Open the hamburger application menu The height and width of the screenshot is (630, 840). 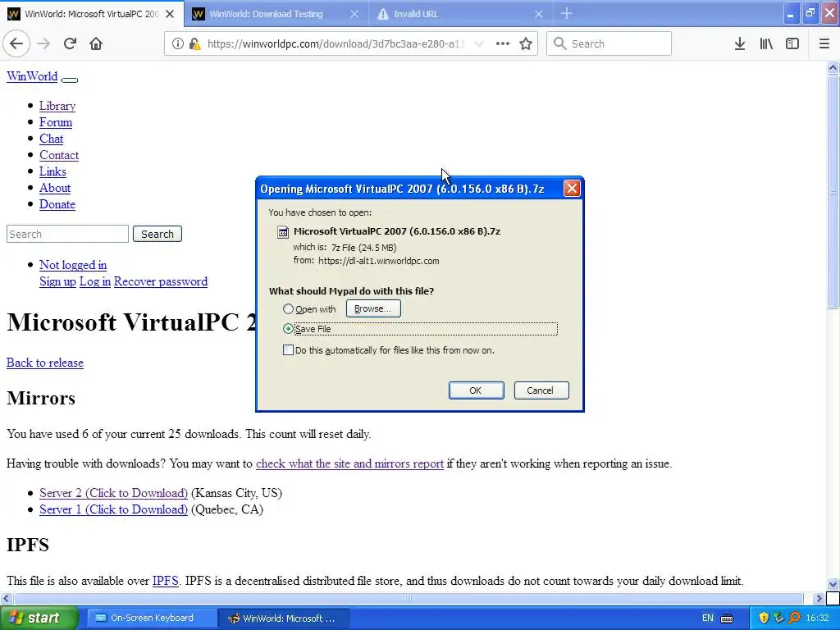pos(824,43)
